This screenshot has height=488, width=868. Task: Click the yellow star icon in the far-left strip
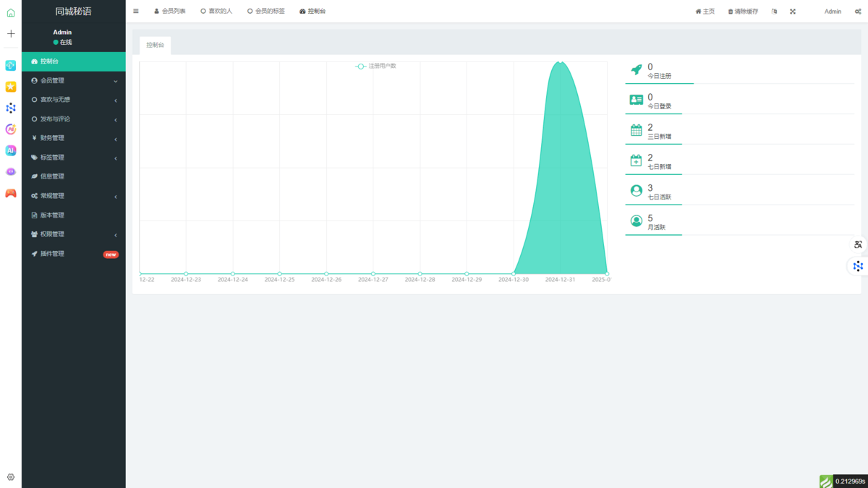click(11, 87)
